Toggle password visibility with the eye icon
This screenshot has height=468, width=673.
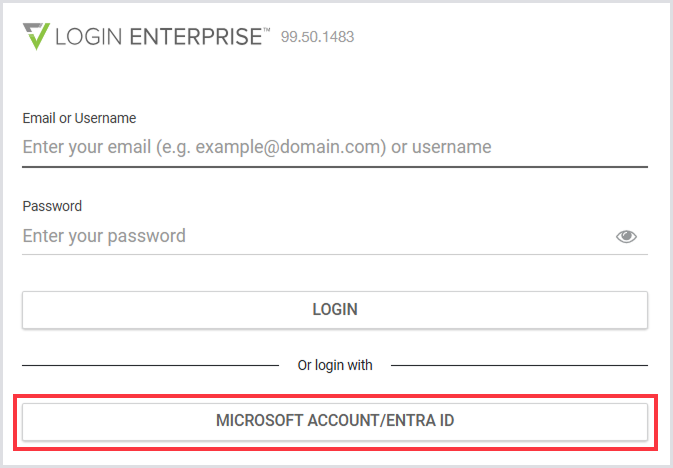tap(626, 237)
